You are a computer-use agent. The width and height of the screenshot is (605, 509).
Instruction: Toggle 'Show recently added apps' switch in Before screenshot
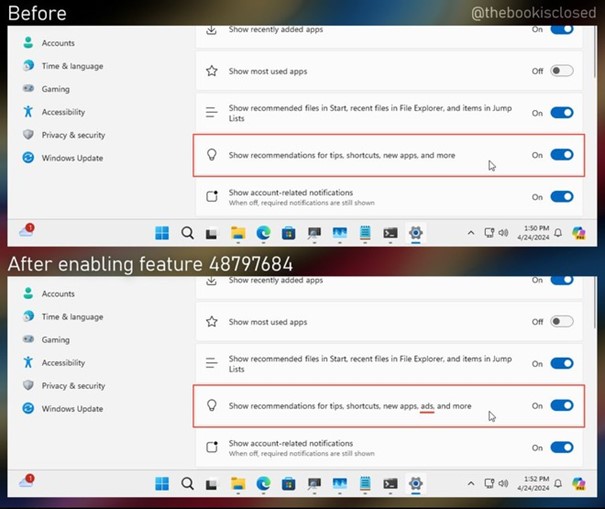pos(562,30)
